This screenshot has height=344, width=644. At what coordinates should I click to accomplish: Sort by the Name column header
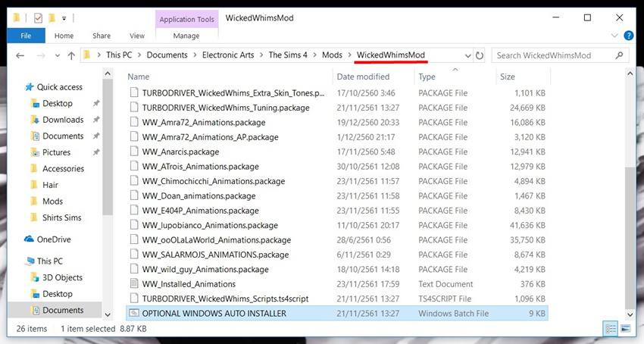(x=139, y=77)
